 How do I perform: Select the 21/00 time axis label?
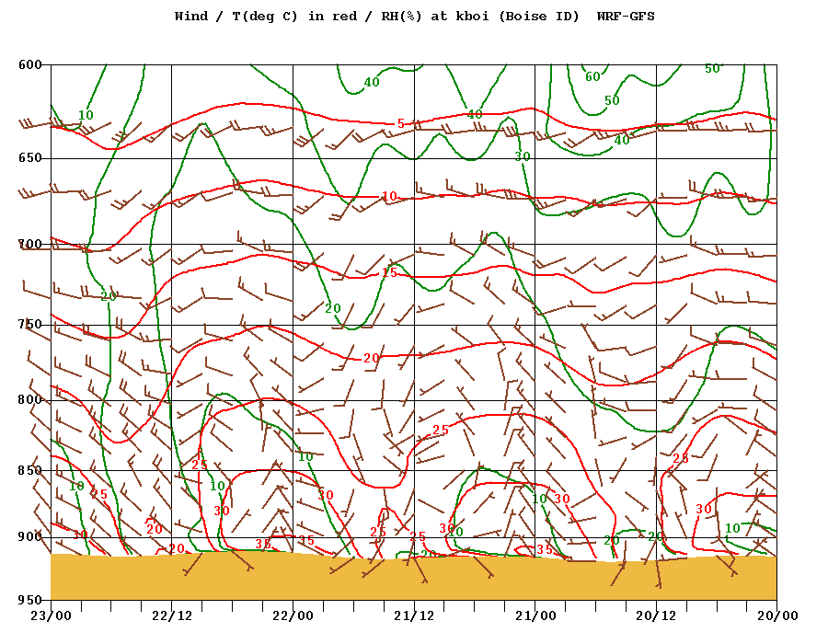[535, 616]
